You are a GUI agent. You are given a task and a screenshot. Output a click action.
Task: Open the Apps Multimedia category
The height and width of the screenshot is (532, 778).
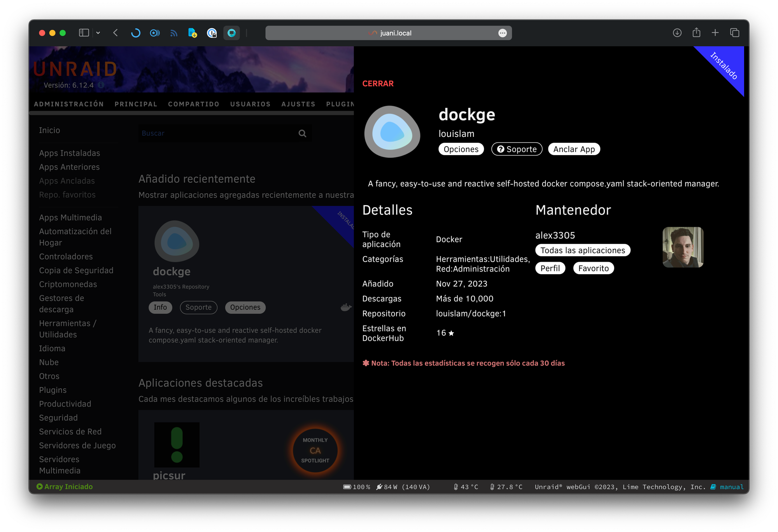70,217
